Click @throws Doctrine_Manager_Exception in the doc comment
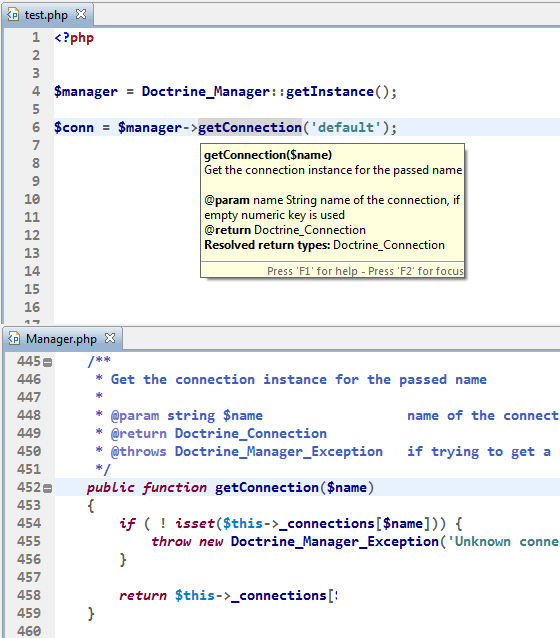 tap(247, 452)
